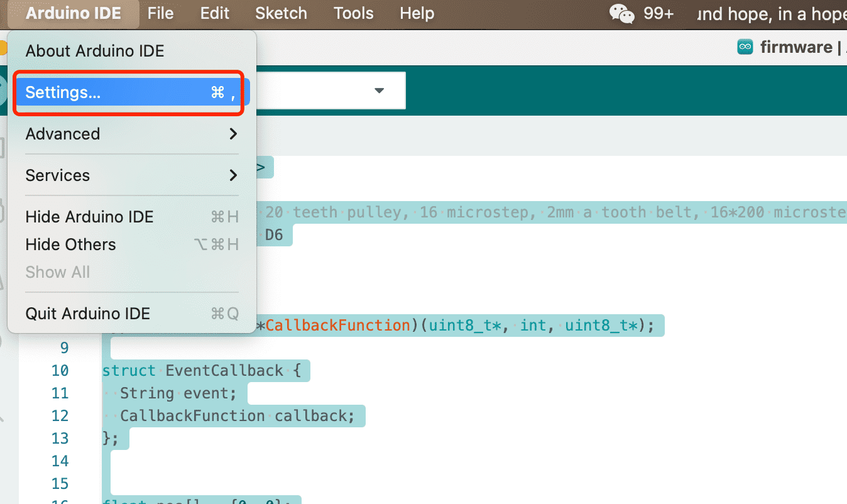Open the board selector dropdown arrow
Viewport: 847px width, 504px height.
click(379, 90)
